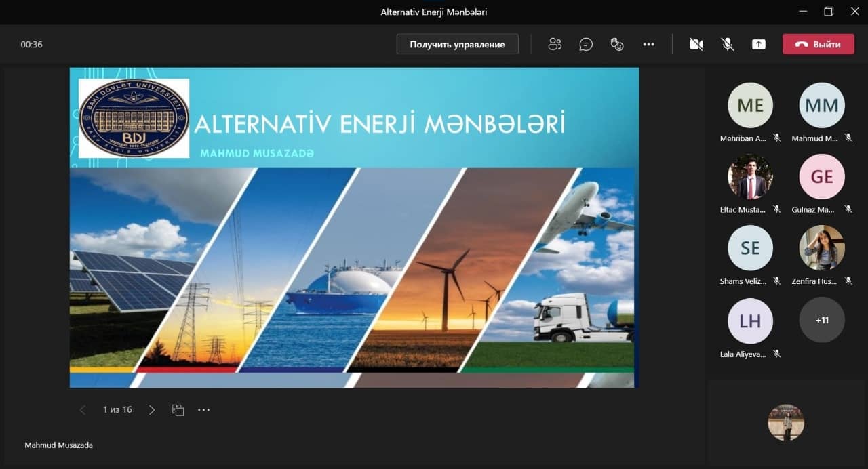Open the meeting chat icon

586,44
